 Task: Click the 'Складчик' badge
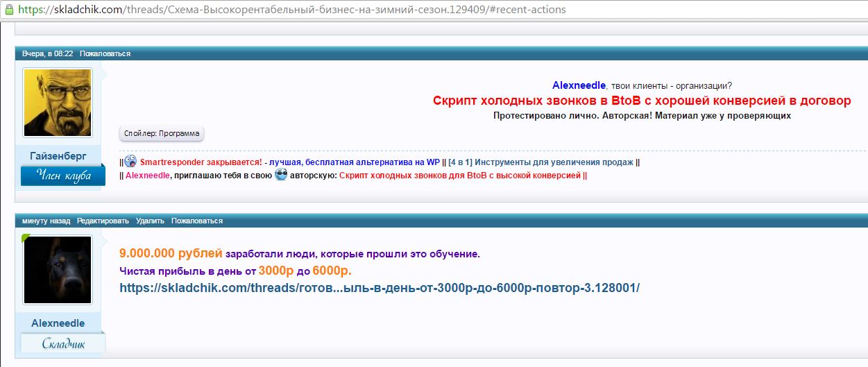click(x=63, y=343)
